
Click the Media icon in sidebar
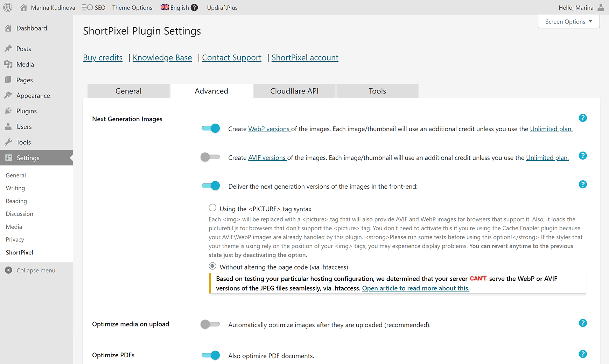pyautogui.click(x=8, y=64)
